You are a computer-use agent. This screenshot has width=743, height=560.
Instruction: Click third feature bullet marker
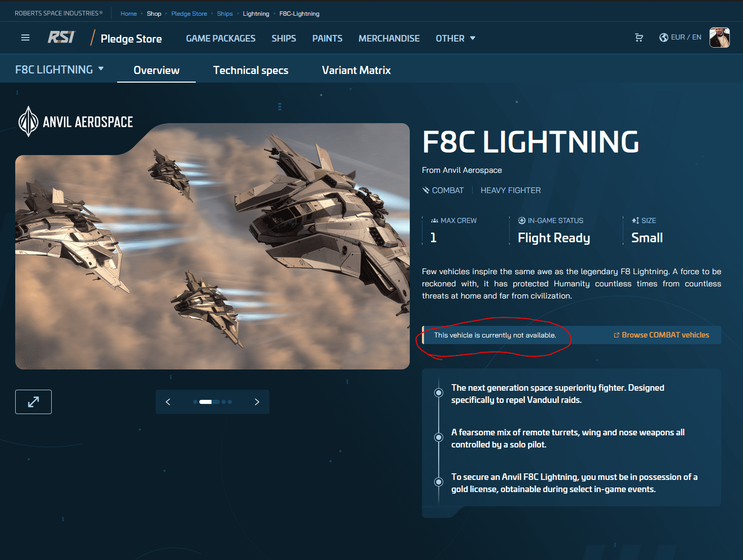(439, 482)
